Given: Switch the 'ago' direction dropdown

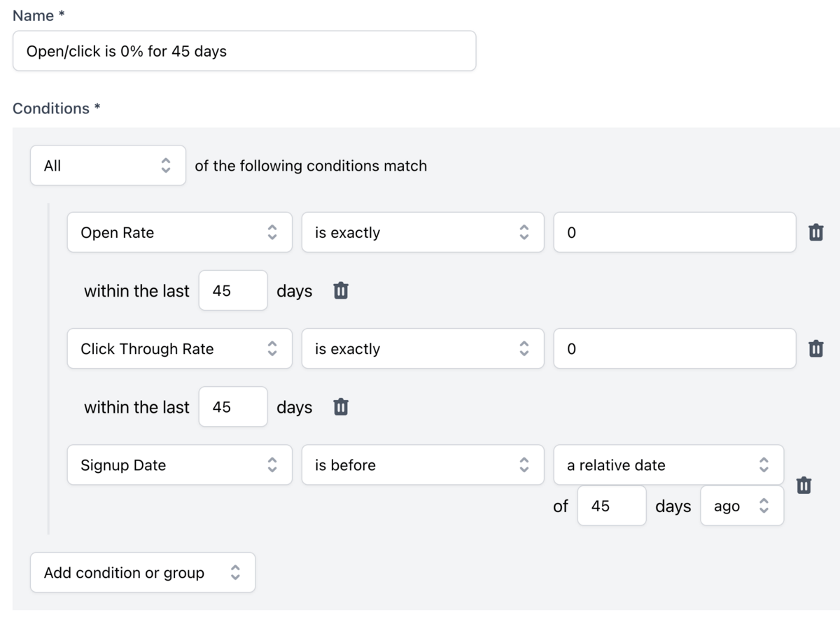Looking at the screenshot, I should click(741, 506).
